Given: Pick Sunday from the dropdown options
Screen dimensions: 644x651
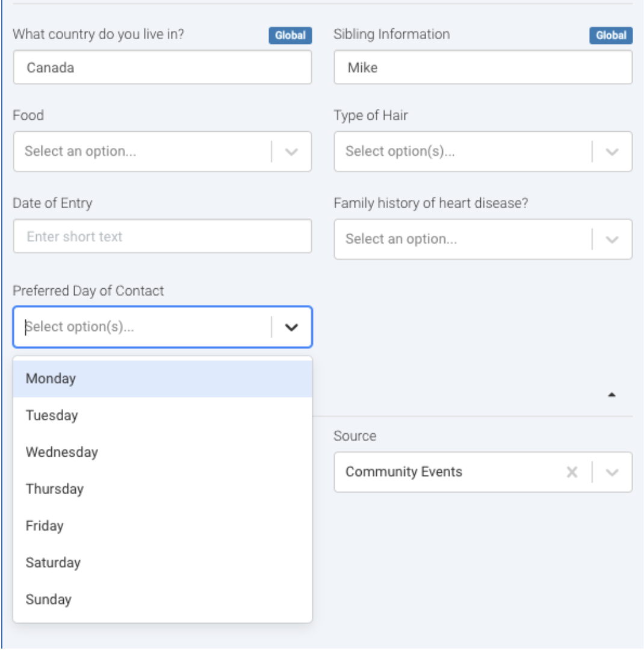Looking at the screenshot, I should (48, 599).
